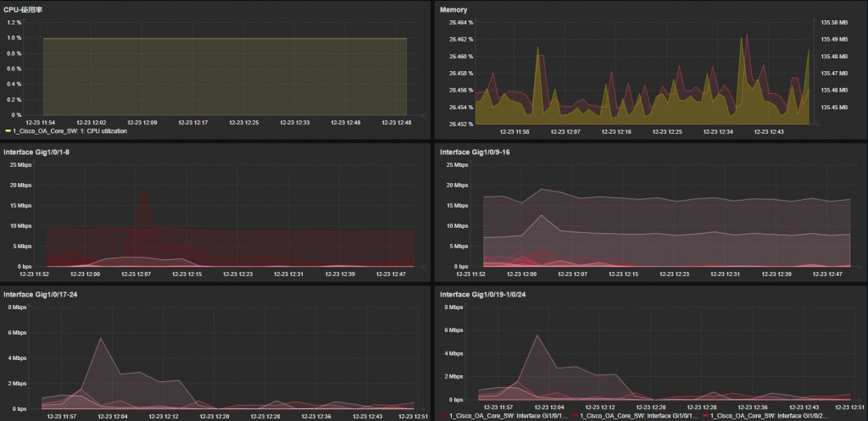
Task: Click the red swatch of the leftmost Gi1/0/1 legend
Action: pyautogui.click(x=444, y=415)
